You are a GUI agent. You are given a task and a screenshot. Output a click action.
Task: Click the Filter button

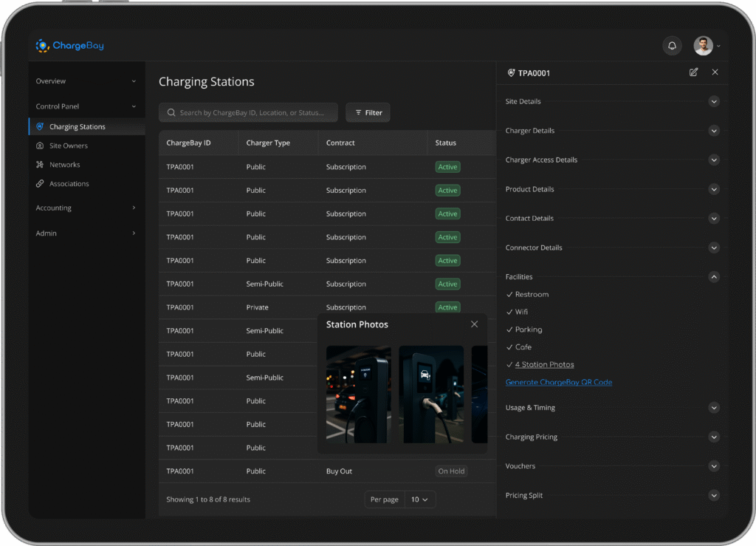pyautogui.click(x=368, y=112)
